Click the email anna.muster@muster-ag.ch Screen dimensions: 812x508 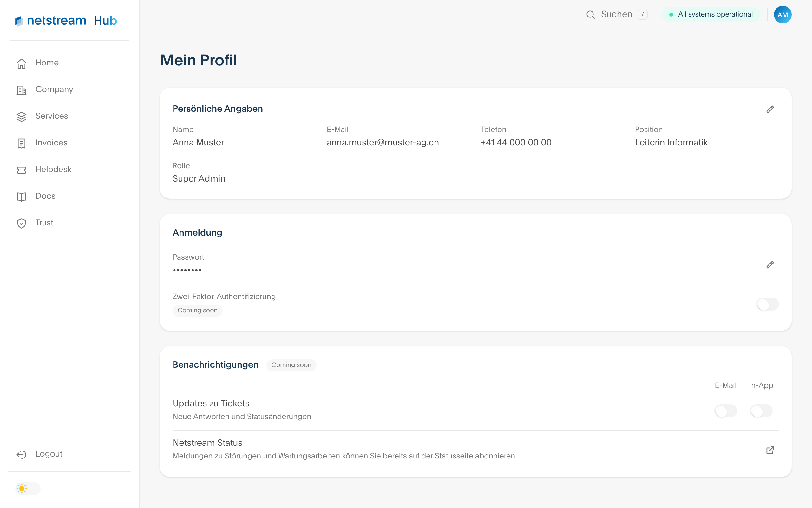tap(383, 143)
